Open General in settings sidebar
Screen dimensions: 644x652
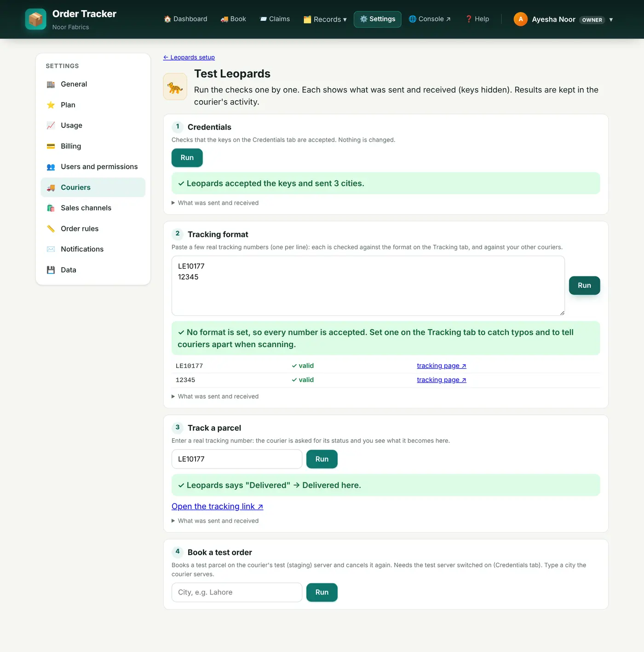93,84
